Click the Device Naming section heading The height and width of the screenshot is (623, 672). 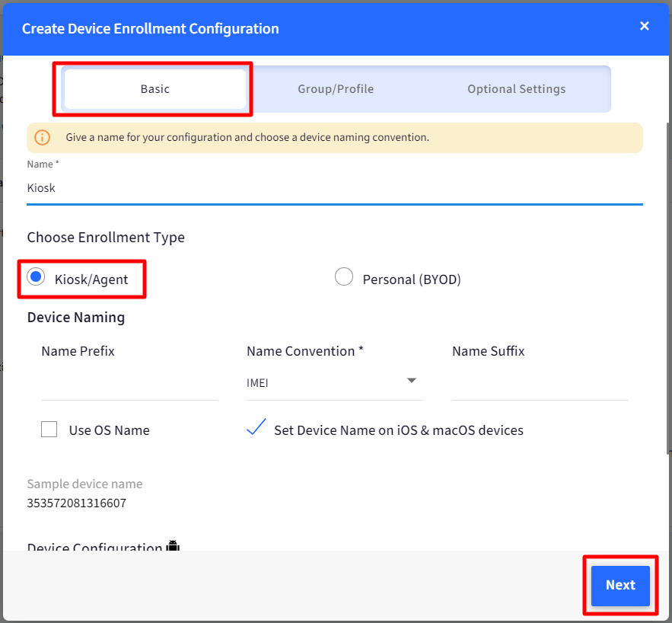76,318
